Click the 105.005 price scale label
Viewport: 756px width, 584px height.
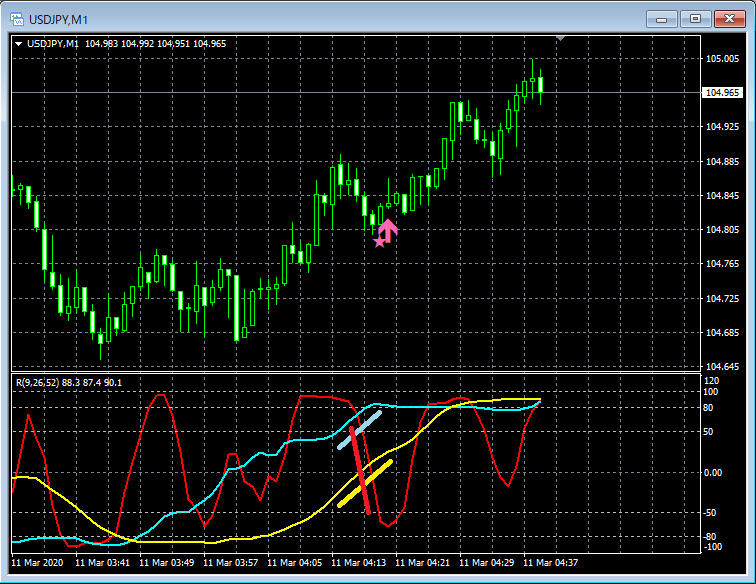[722, 59]
